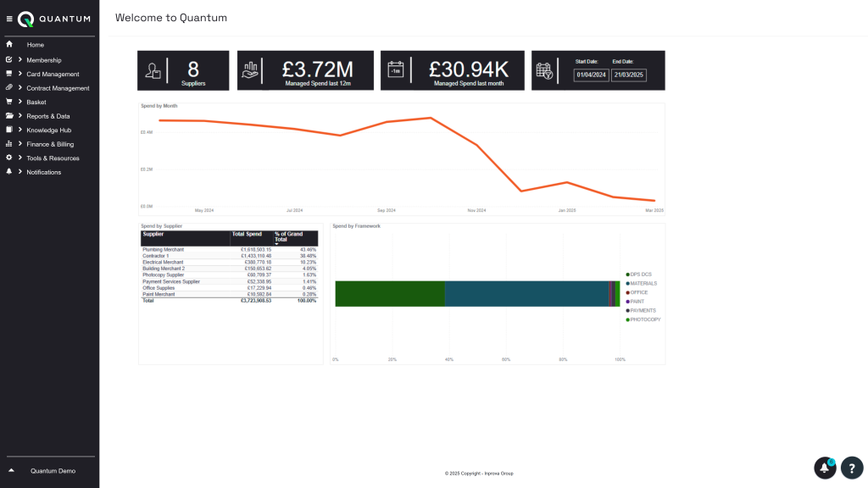Expand the Contract Management menu chevron
This screenshot has width=868, height=488.
[19, 87]
